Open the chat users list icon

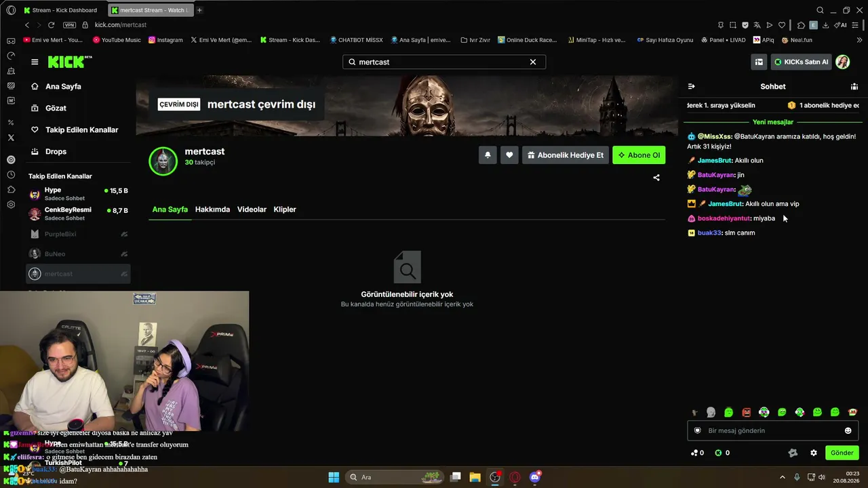854,87
